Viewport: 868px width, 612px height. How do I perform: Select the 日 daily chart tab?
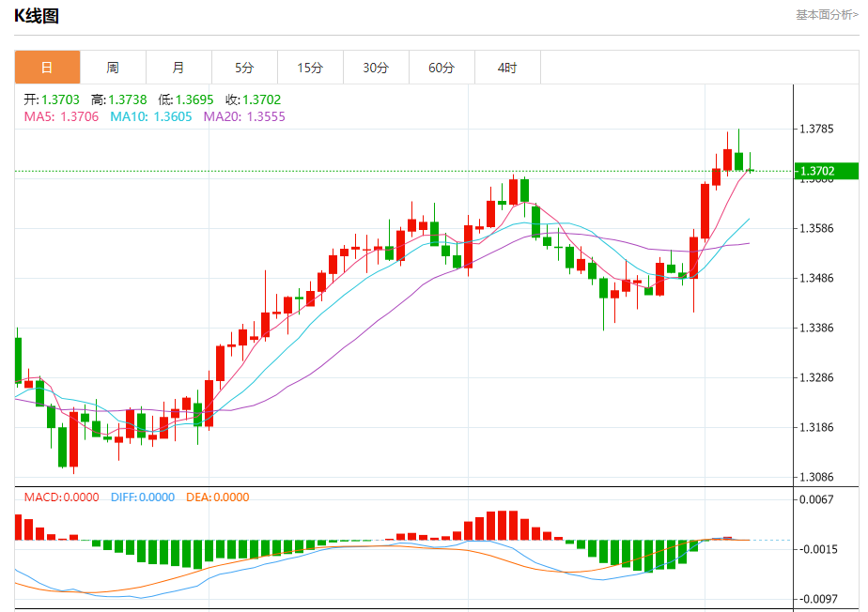click(48, 68)
